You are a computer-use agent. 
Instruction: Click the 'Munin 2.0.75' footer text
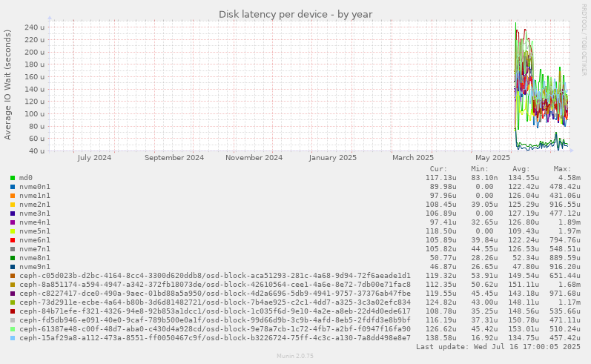[295, 356]
